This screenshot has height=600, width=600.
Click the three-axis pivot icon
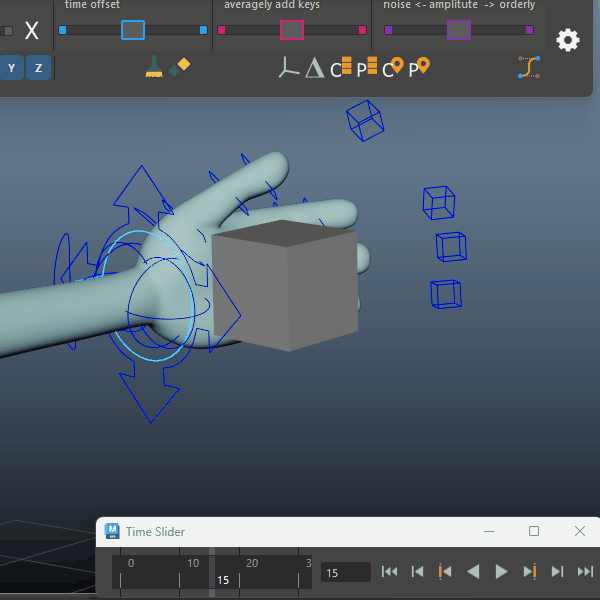288,68
